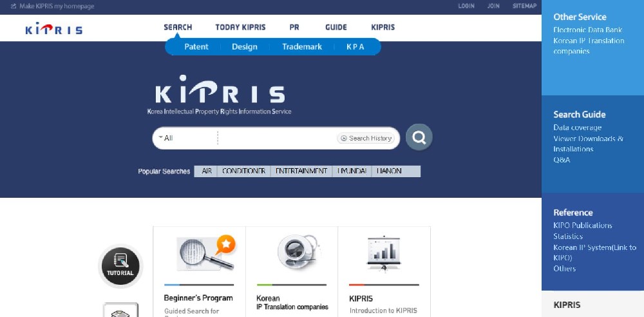Click the Popular Searches label

coord(164,171)
